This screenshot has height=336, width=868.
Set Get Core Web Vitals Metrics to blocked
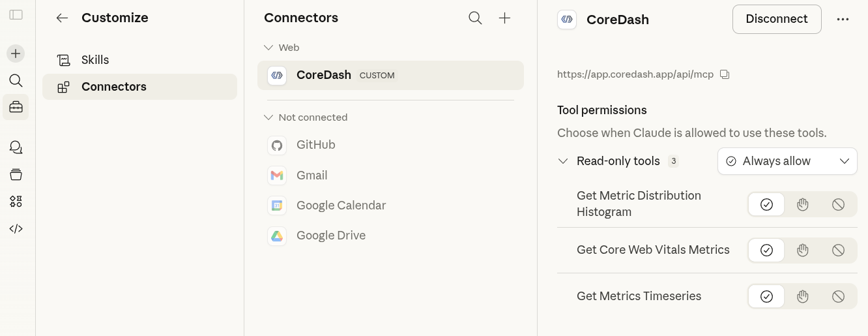[838, 251]
